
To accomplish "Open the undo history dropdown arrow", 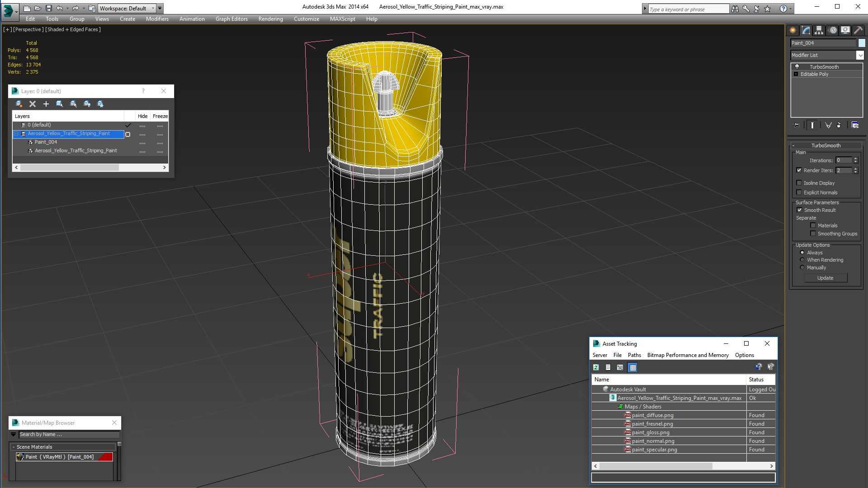I will pyautogui.click(x=67, y=8).
